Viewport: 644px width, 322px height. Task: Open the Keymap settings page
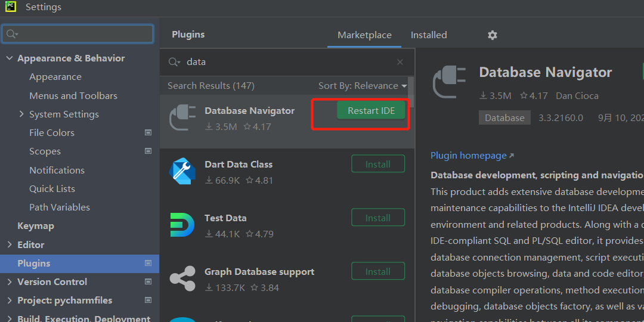point(36,226)
